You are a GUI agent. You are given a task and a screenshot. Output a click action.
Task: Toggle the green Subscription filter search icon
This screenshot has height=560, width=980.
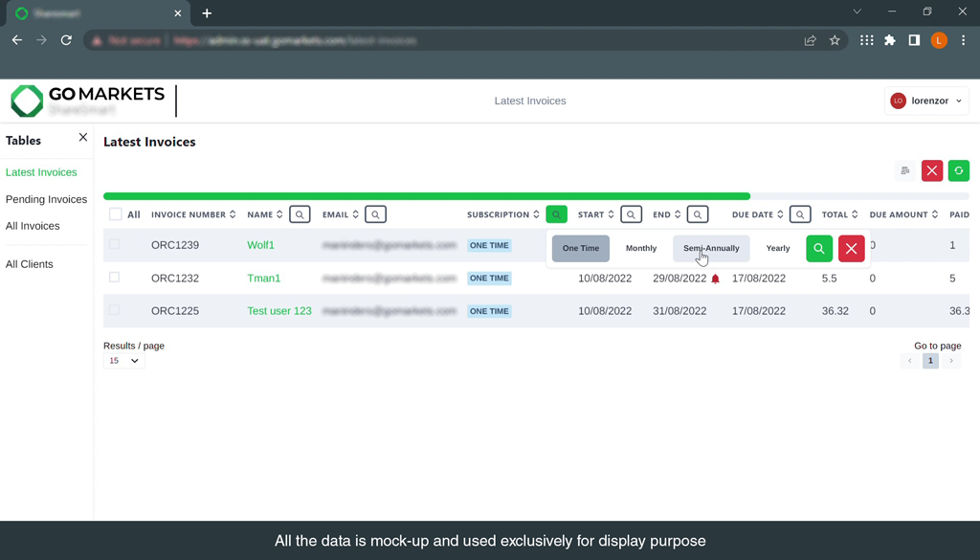coord(556,214)
